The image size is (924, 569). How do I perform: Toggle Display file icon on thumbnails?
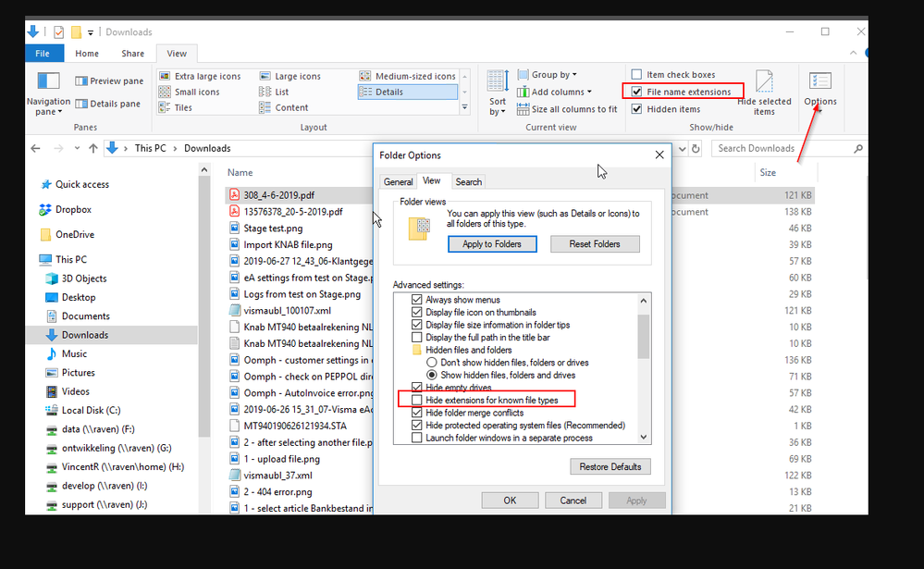click(x=416, y=312)
